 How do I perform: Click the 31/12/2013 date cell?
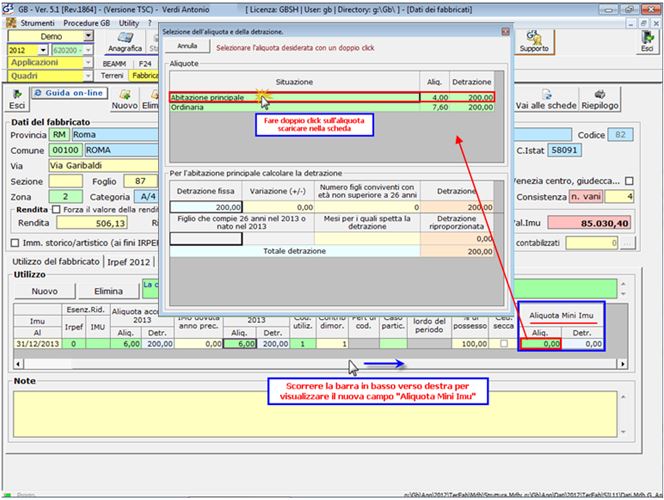tap(38, 344)
